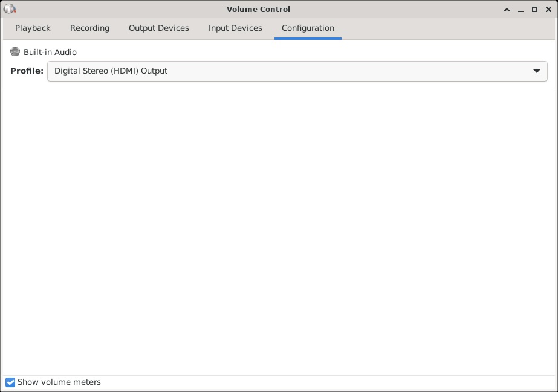Switch to the Playback tab

[33, 28]
